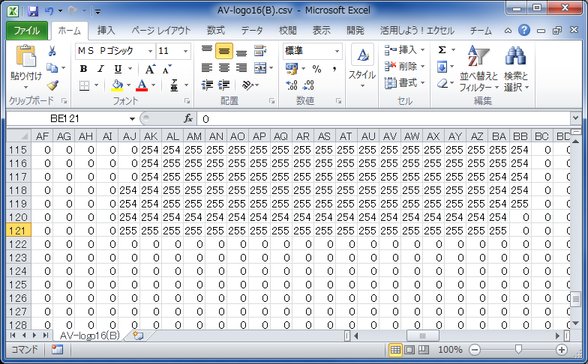Click the insert new worksheet icon
The width and height of the screenshot is (588, 364).
click(138, 336)
